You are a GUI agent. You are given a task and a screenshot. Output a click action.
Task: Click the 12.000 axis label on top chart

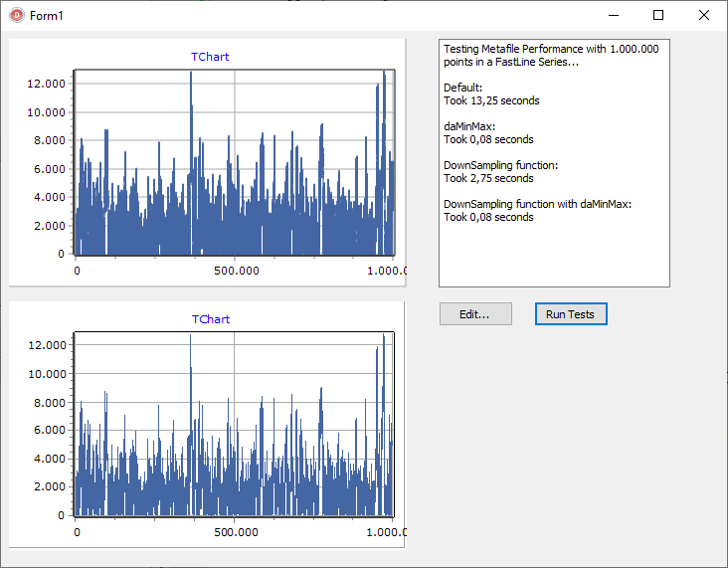(x=46, y=84)
